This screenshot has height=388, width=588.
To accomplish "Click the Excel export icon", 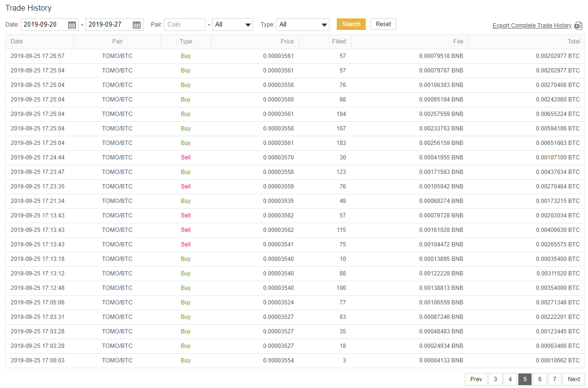I will pyautogui.click(x=578, y=26).
